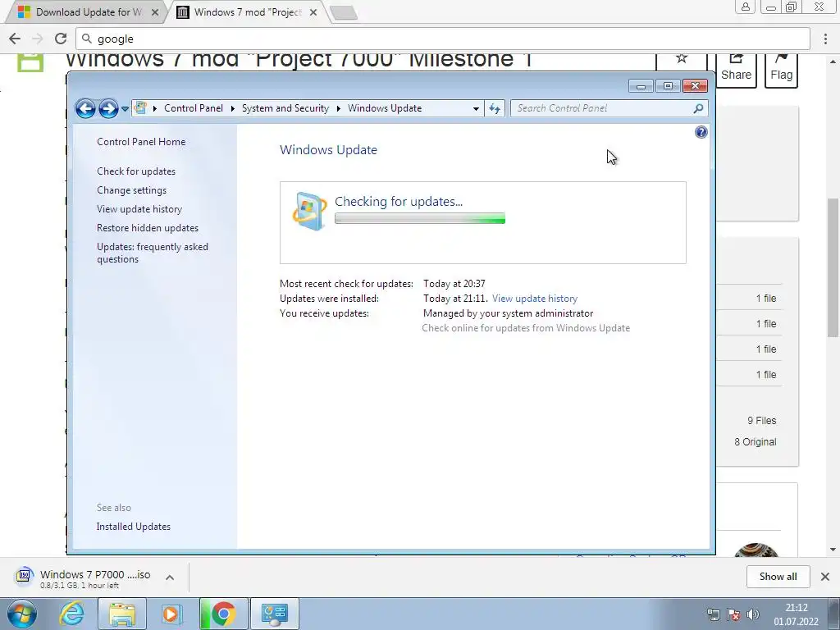
Task: Open View update history in sidebar
Action: point(139,209)
